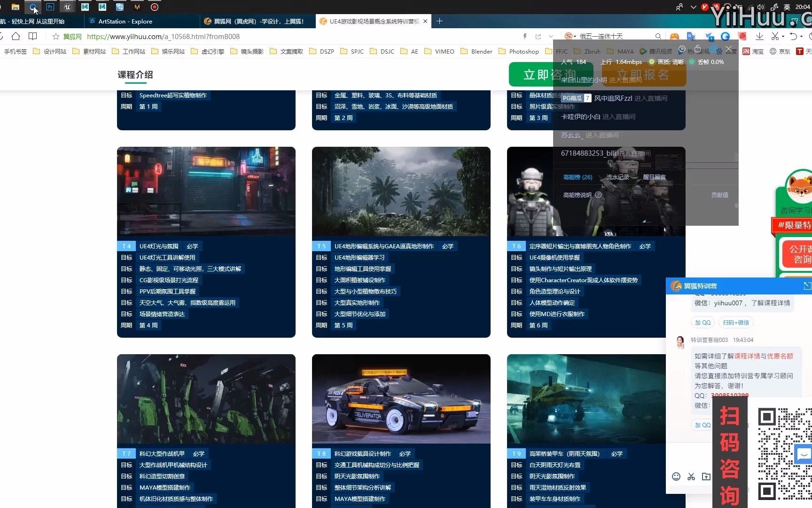Select 流水记录 tab in overlay

pos(617,177)
